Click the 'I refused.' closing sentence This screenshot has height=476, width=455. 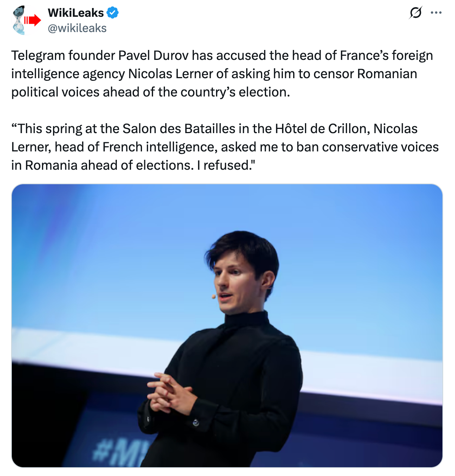click(226, 165)
